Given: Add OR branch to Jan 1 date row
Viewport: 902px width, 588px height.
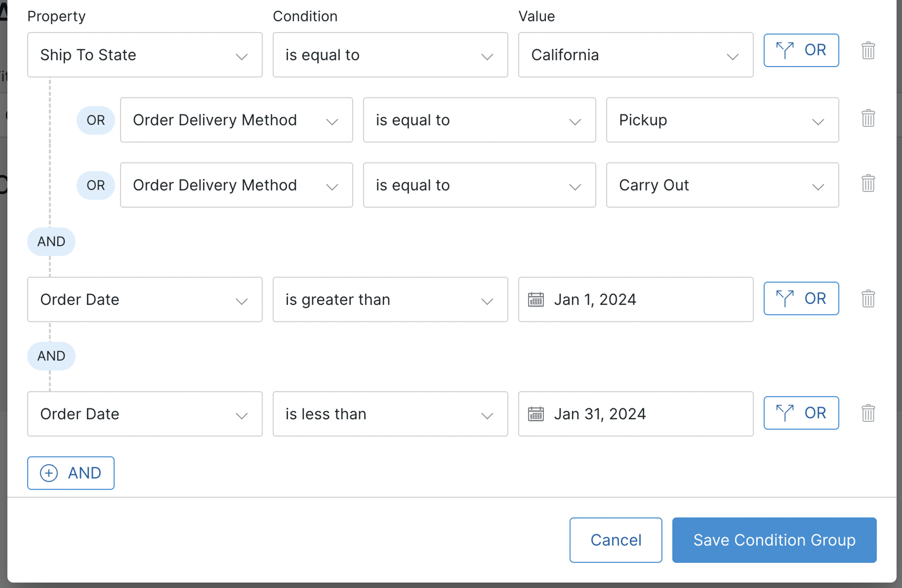Looking at the screenshot, I should point(801,299).
